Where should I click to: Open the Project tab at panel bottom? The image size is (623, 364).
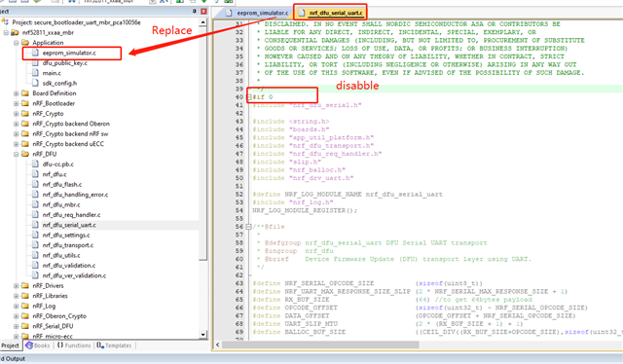[x=10, y=346]
